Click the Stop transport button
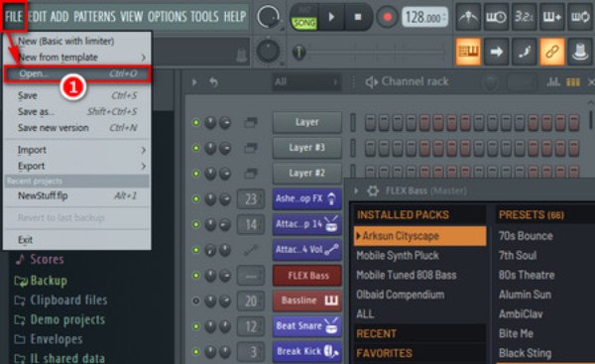Screen dimensions: 595x364 point(358,17)
